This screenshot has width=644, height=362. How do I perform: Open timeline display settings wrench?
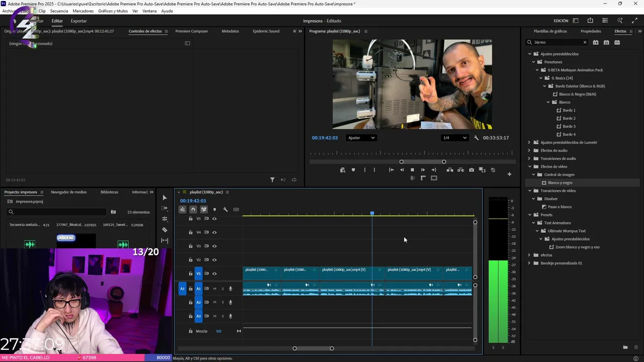225,210
